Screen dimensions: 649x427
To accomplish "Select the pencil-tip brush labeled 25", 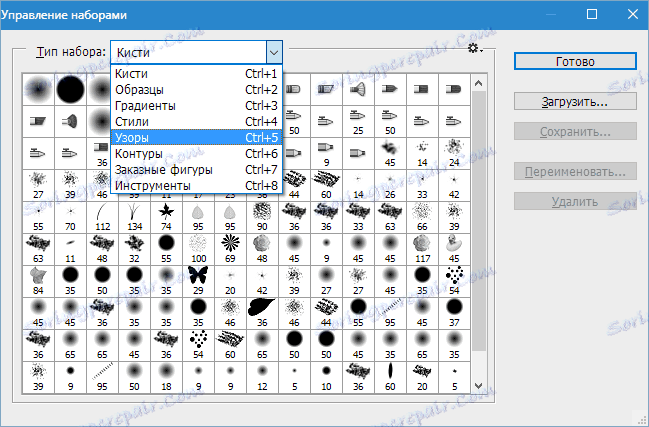I will (x=358, y=122).
